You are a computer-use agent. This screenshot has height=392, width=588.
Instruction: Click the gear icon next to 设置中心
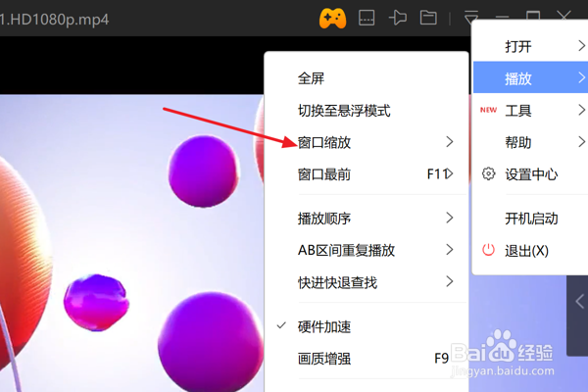[x=488, y=173]
